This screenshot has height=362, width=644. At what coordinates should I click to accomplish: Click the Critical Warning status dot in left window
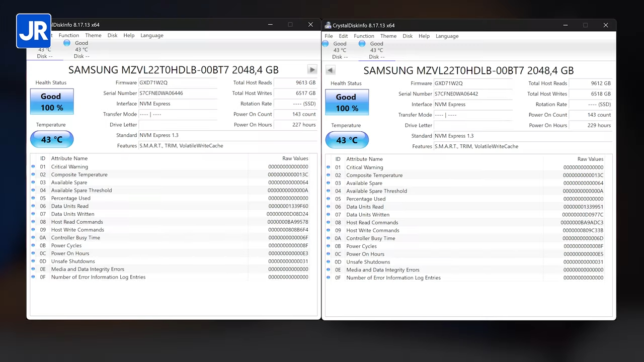[34, 166]
